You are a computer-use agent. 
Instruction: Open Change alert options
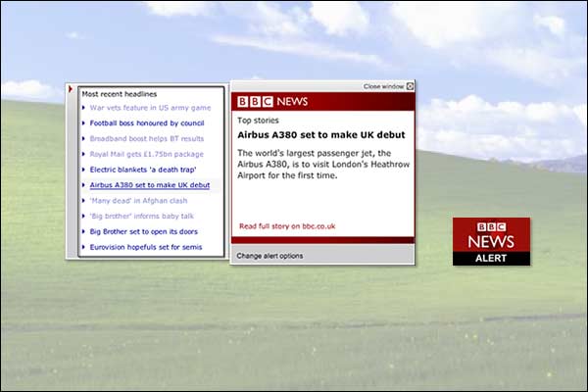pos(269,256)
